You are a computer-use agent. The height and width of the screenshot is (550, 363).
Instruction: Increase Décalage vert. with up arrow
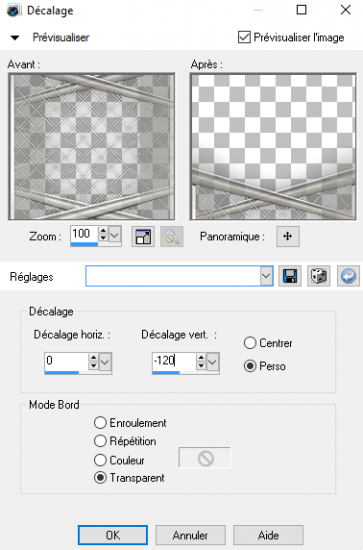tap(201, 358)
